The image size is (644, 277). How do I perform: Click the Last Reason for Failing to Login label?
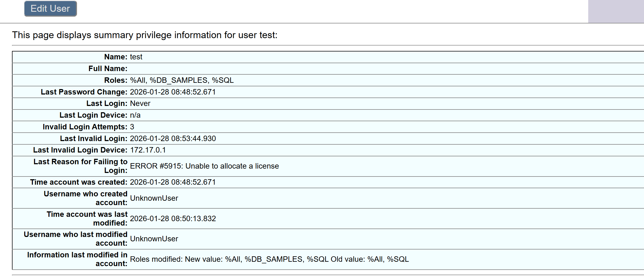[81, 166]
